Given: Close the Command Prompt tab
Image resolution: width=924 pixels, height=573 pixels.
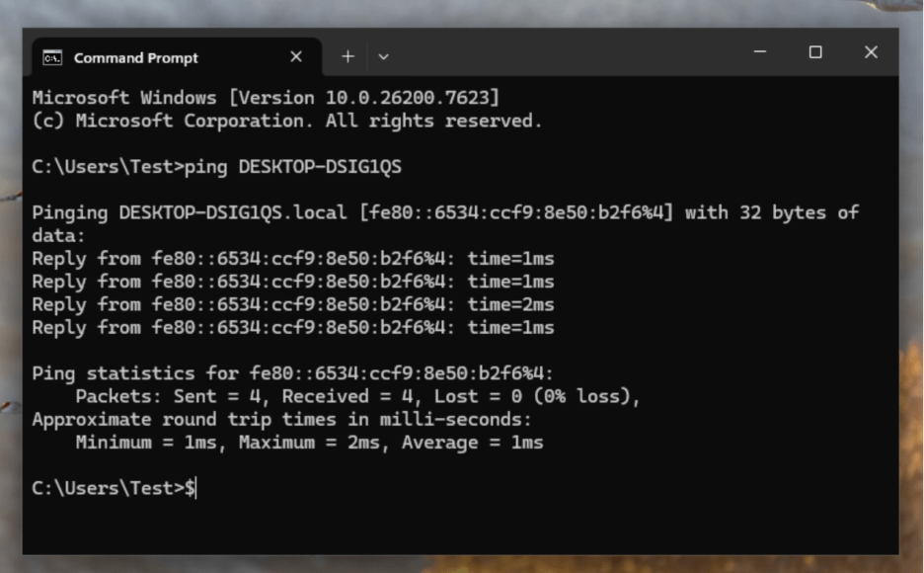Looking at the screenshot, I should pos(295,56).
